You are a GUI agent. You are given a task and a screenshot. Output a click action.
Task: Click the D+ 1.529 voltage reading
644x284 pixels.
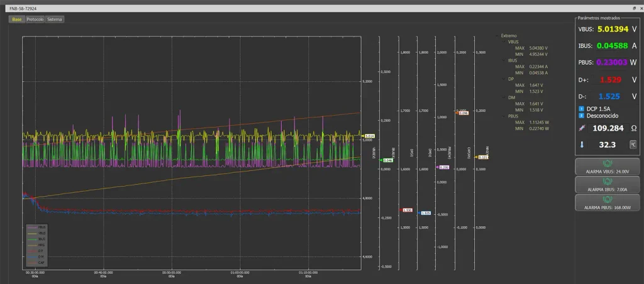click(x=611, y=80)
